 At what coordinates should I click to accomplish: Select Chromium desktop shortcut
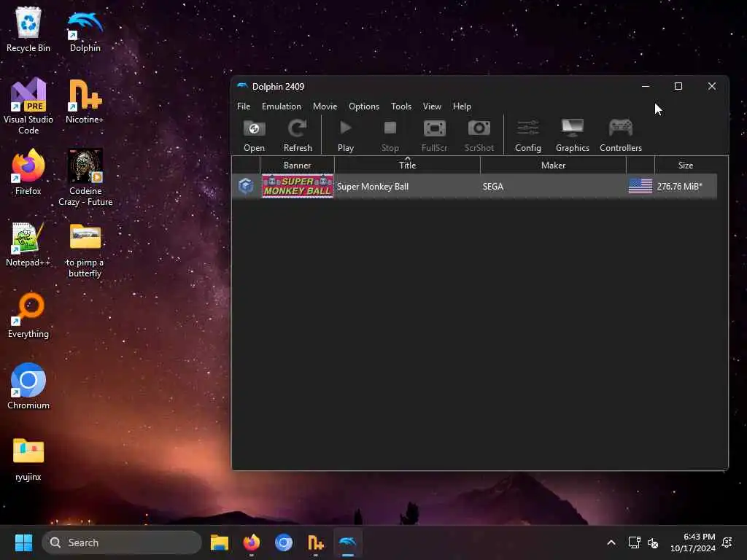tap(28, 386)
